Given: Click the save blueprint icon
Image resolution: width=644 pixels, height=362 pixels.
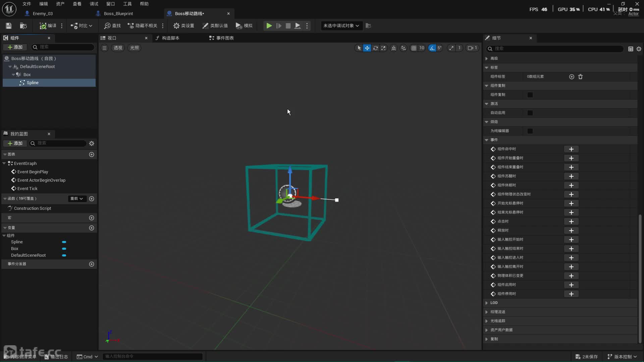Looking at the screenshot, I should (9, 26).
